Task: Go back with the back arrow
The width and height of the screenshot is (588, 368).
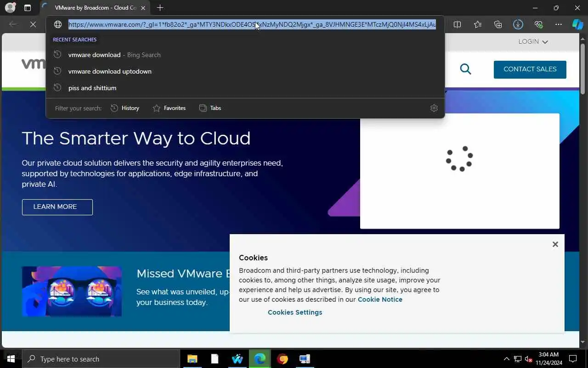Action: [x=13, y=24]
